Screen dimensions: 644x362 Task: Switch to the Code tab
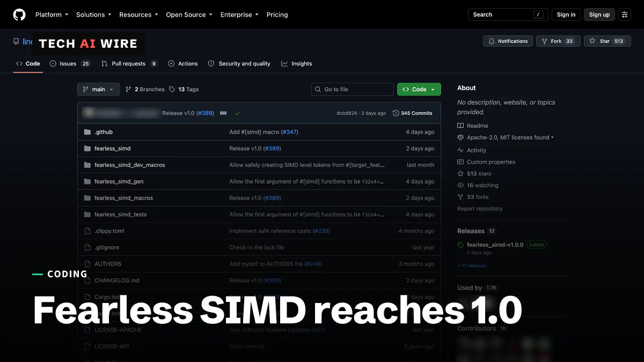(28, 63)
